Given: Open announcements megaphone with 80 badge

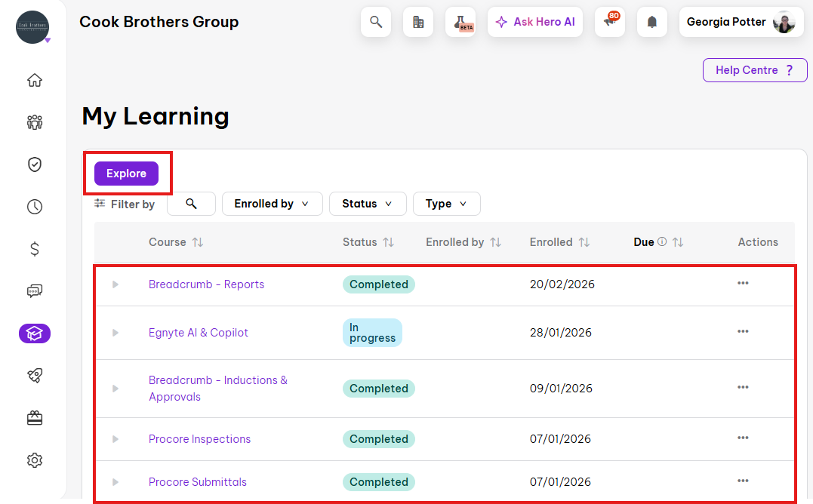Looking at the screenshot, I should [610, 23].
